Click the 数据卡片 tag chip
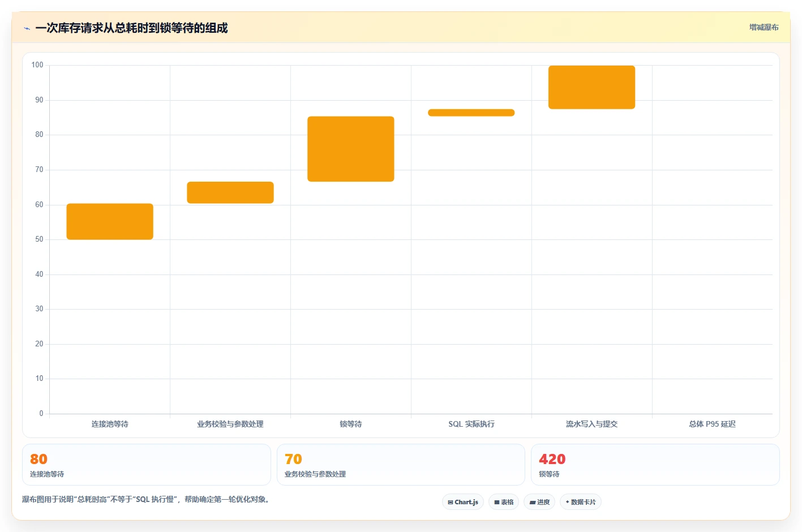The height and width of the screenshot is (532, 802). (x=581, y=502)
